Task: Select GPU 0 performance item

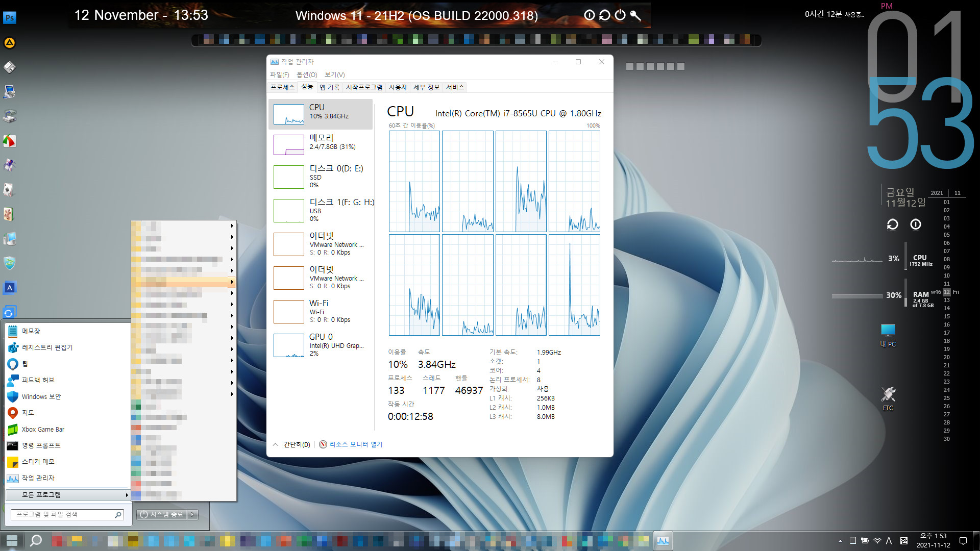Action: (x=321, y=345)
